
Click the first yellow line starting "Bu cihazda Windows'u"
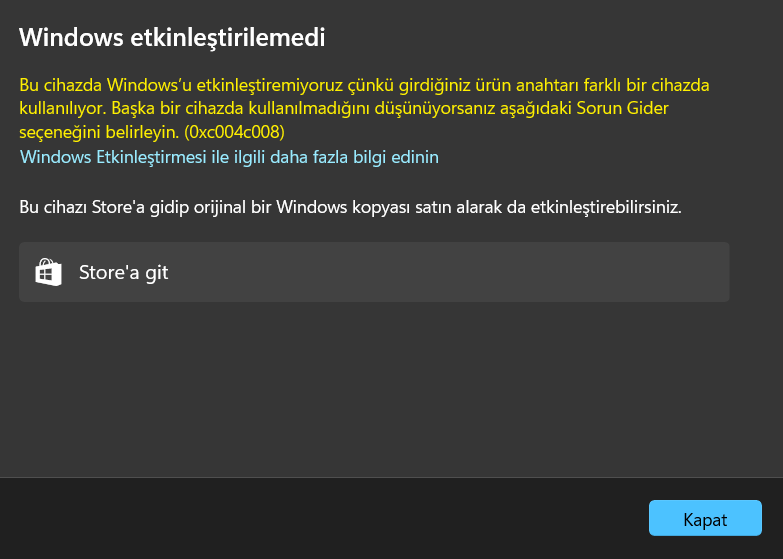(364, 85)
